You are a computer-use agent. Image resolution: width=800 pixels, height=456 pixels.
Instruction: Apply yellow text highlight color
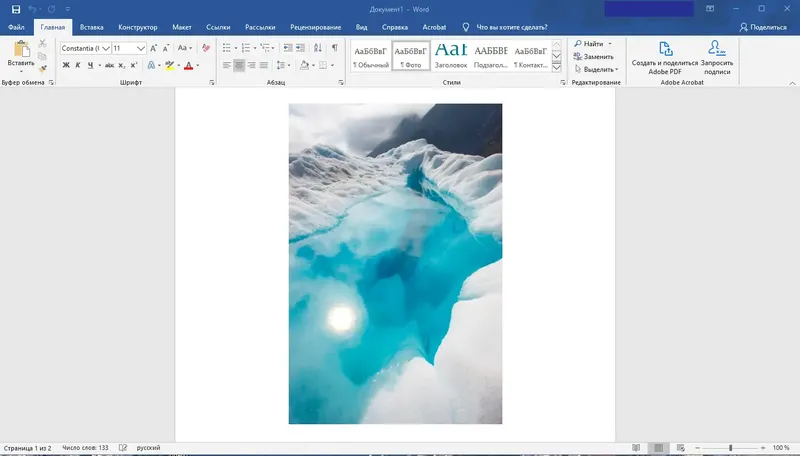[x=170, y=65]
